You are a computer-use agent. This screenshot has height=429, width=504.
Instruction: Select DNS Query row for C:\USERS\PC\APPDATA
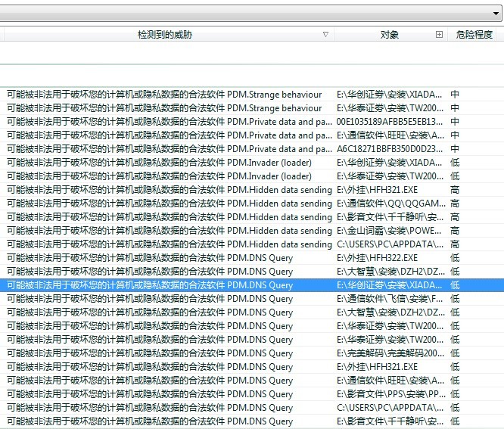click(252, 408)
